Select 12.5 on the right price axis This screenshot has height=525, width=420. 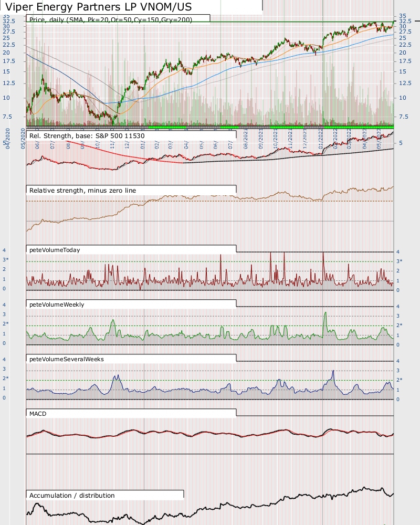click(x=405, y=83)
